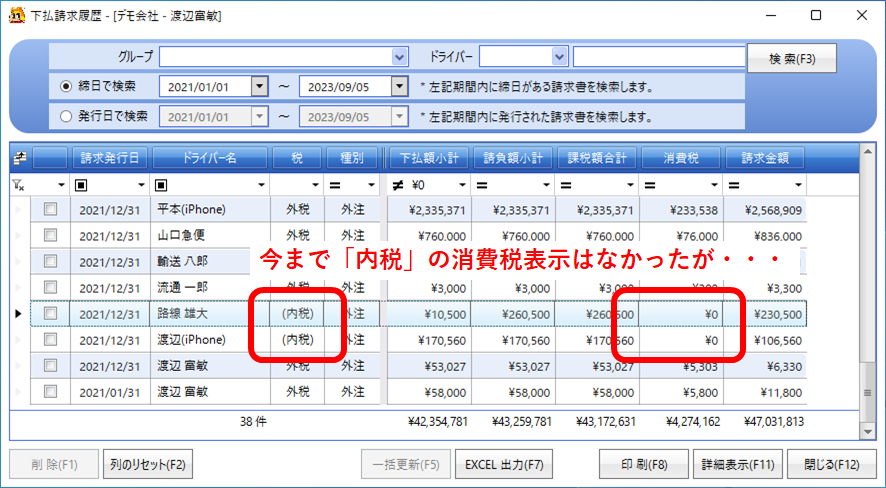The height and width of the screenshot is (488, 886).
Task: Open the ドライバー dropdown list
Action: (x=560, y=56)
